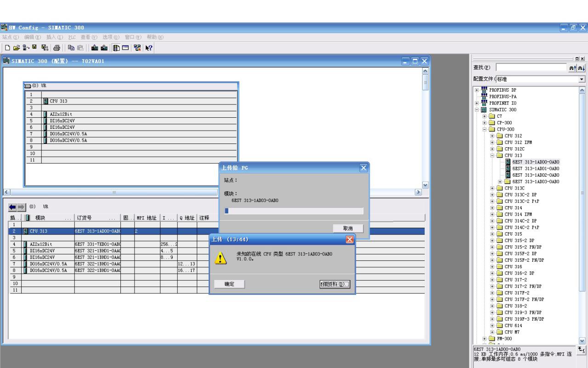The height and width of the screenshot is (368, 588).
Task: Click the Save and Compile toolbar icon
Action: pos(45,48)
